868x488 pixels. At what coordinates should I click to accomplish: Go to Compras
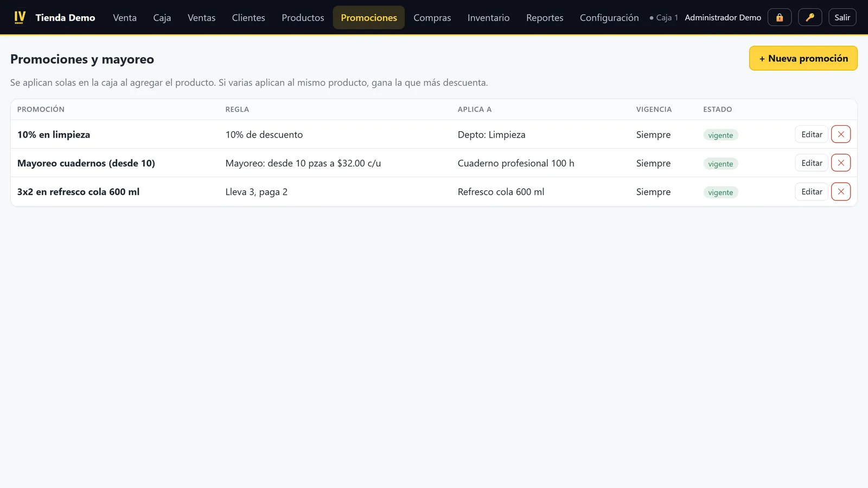tap(432, 17)
